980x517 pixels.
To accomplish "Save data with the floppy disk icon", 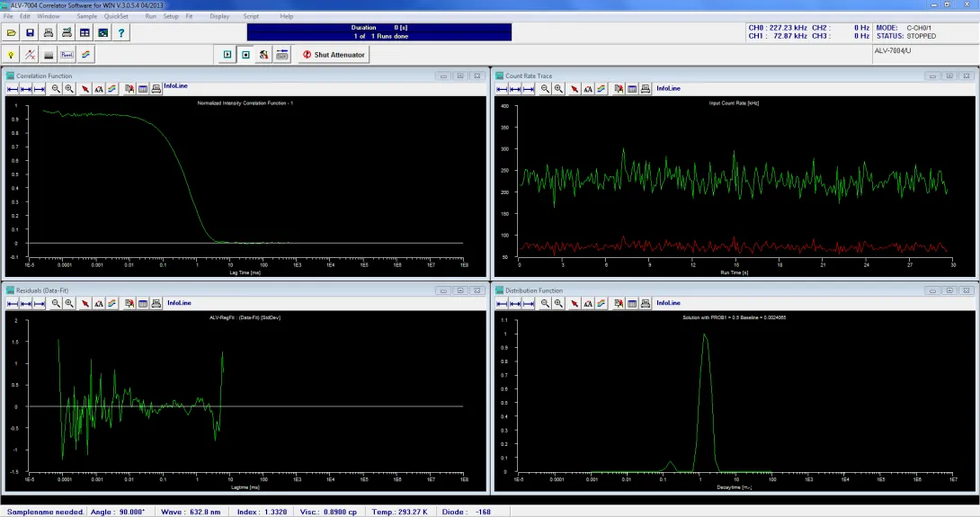I will tap(30, 32).
